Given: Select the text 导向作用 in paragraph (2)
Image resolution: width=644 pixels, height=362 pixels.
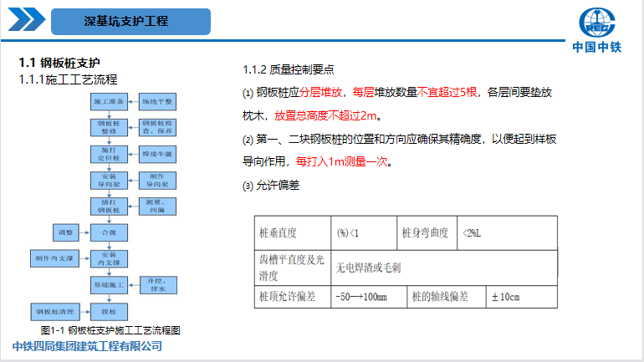Looking at the screenshot, I should (x=263, y=161).
